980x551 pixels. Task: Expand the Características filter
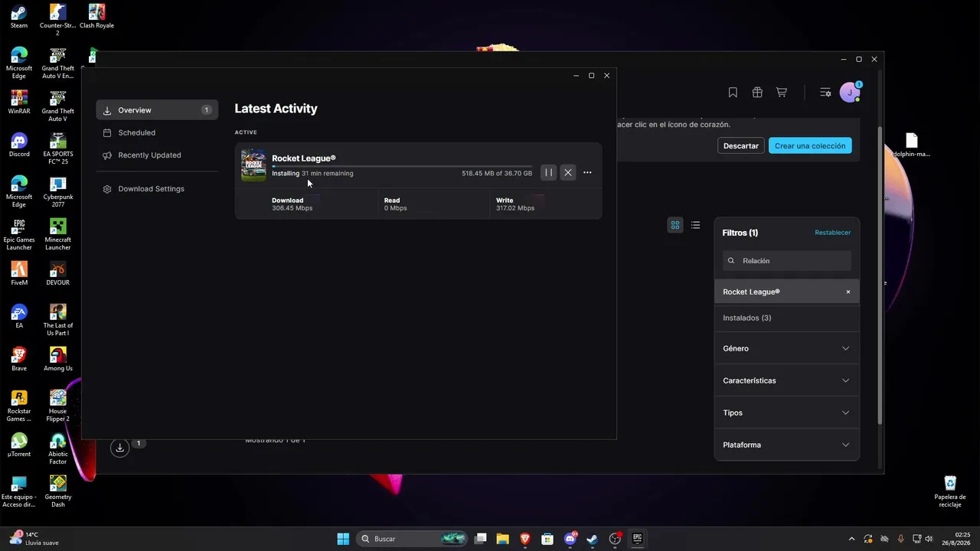[x=787, y=380]
